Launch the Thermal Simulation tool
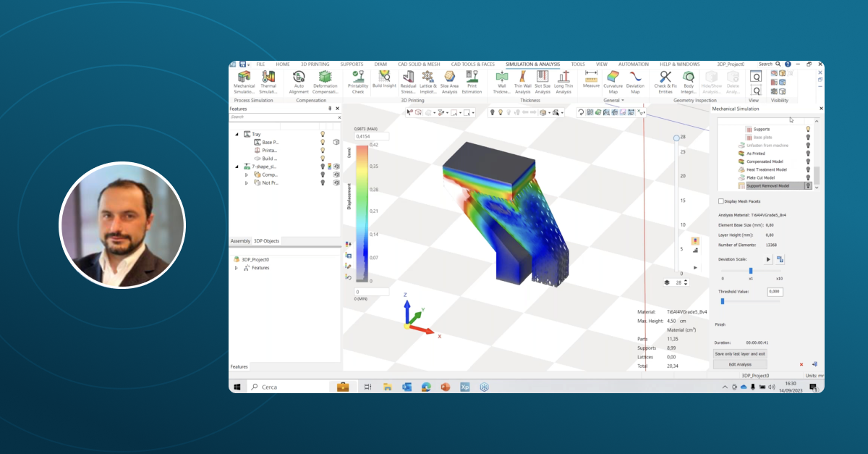868x454 pixels. click(x=268, y=81)
